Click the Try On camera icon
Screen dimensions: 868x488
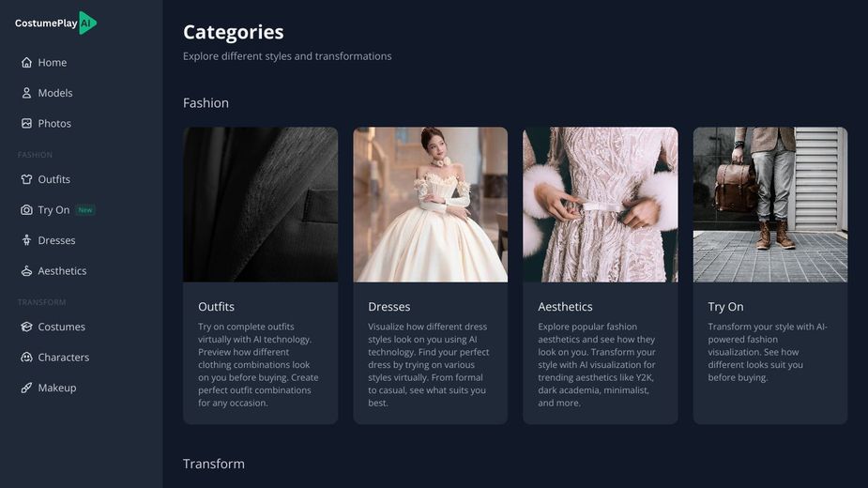pyautogui.click(x=26, y=210)
